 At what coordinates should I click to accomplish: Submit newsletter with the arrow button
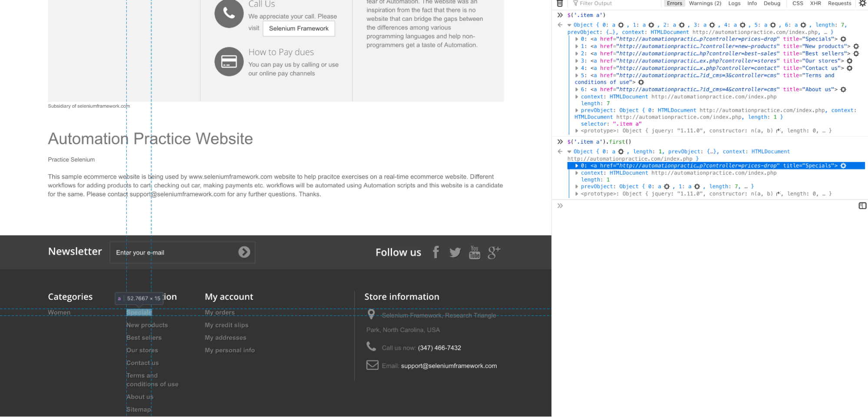point(244,252)
